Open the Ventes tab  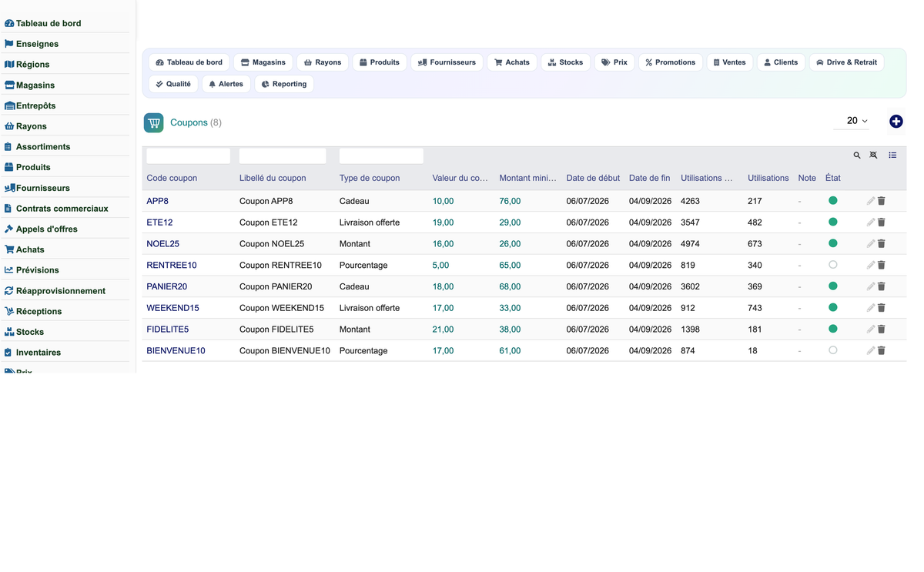tap(729, 62)
